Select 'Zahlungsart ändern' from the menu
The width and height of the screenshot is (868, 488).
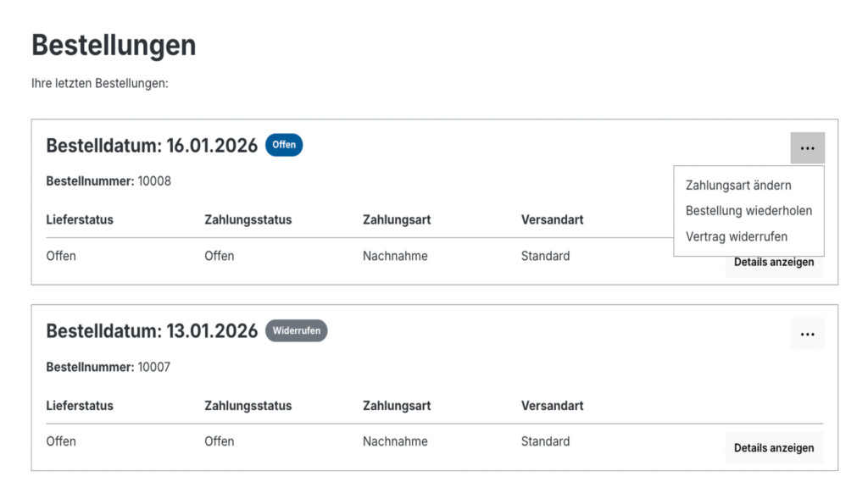click(x=739, y=185)
